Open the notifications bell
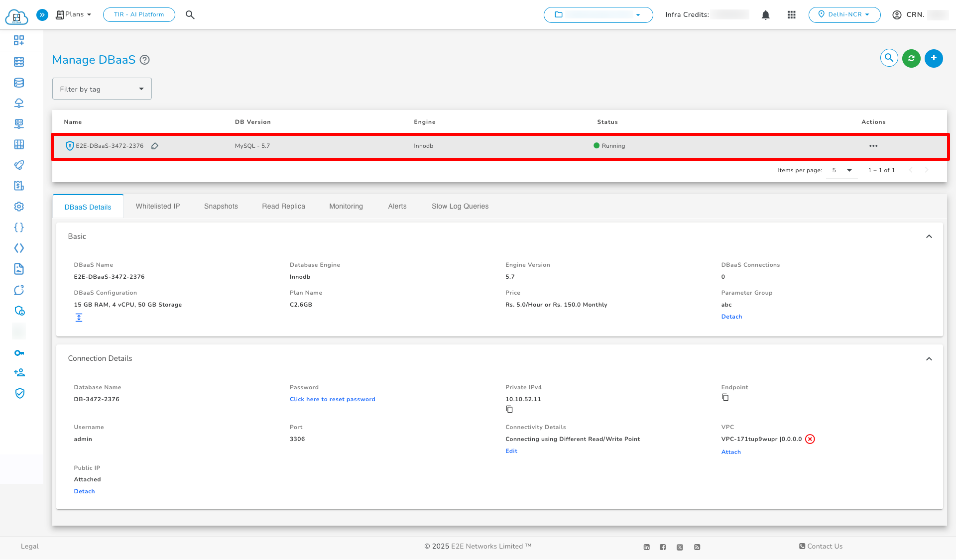Viewport: 956px width, 560px height. coord(765,15)
